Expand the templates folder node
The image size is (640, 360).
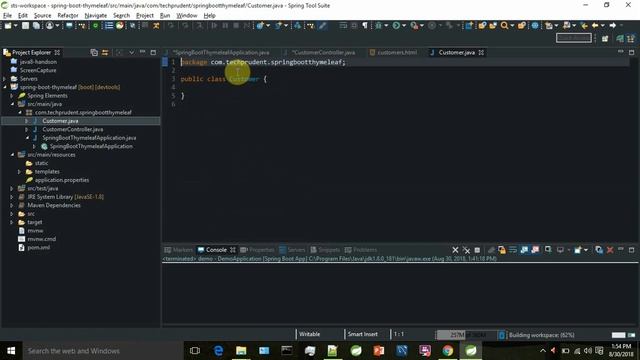coord(19,171)
